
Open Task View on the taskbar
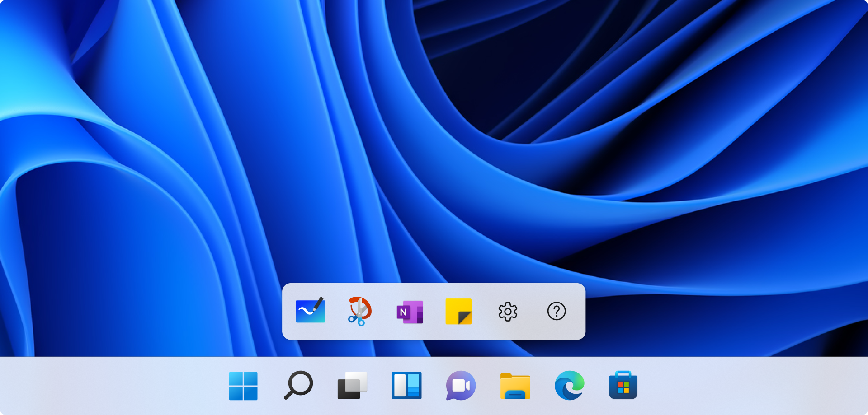tap(352, 386)
